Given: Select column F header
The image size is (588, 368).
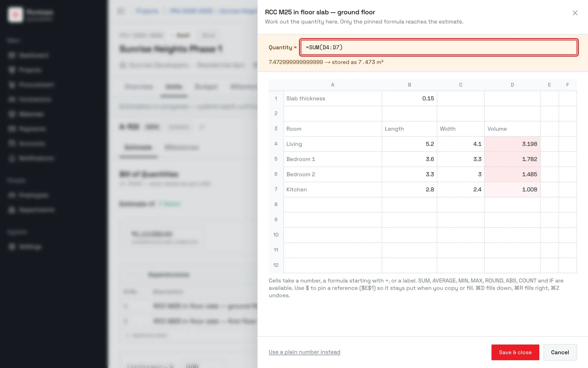Looking at the screenshot, I should click(567, 85).
